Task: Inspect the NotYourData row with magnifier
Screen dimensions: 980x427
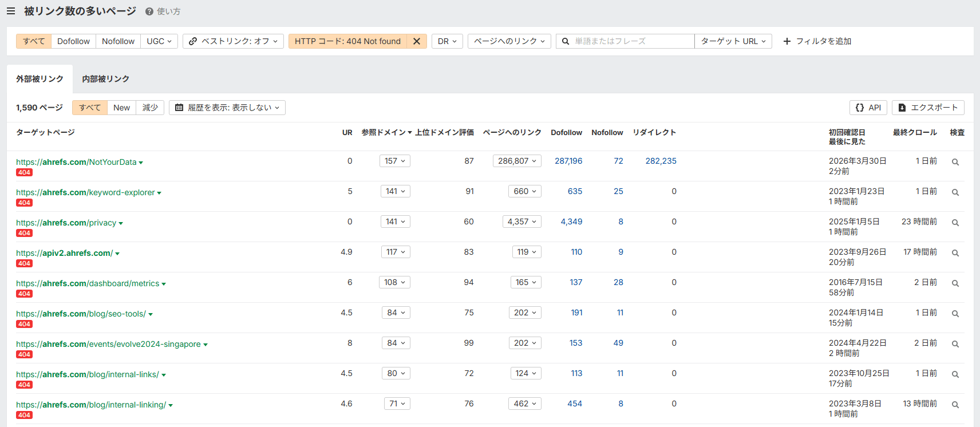Action: coord(955,162)
